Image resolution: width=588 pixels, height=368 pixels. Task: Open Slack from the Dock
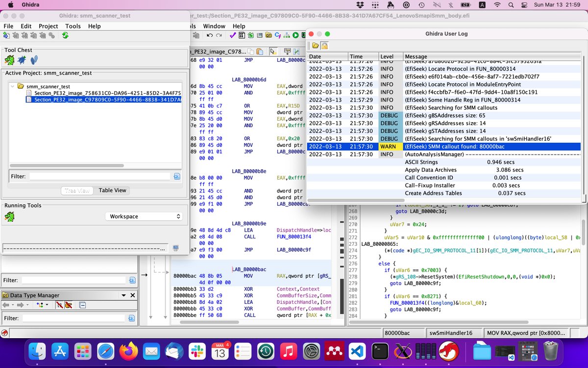[198, 352]
